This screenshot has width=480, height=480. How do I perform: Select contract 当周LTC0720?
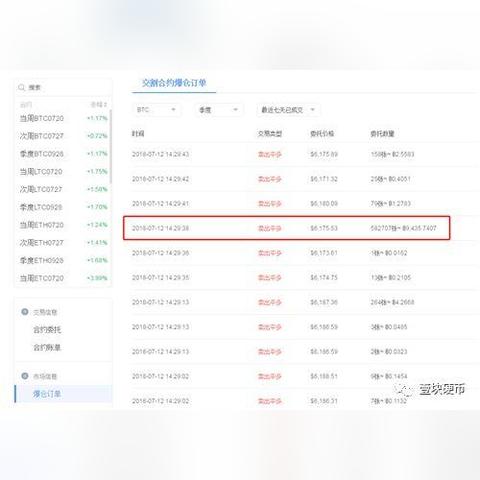[x=41, y=172]
